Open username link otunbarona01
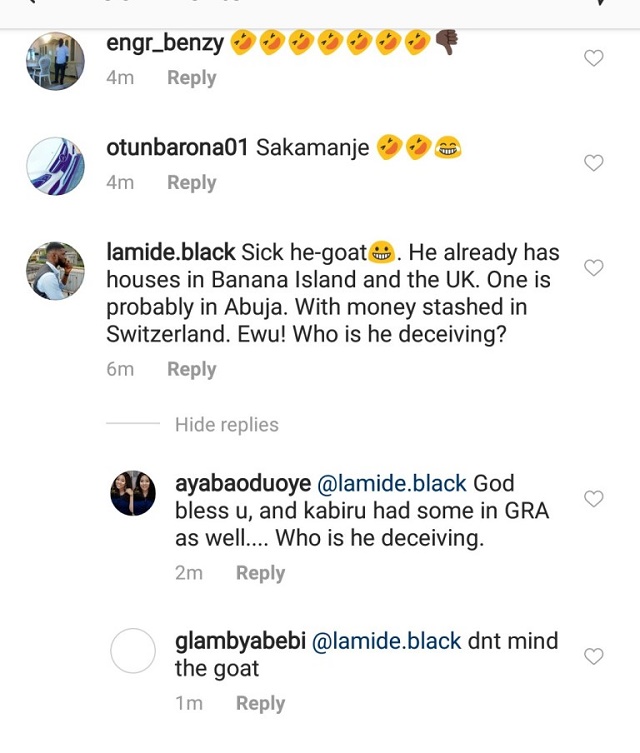640x753 pixels. click(177, 148)
